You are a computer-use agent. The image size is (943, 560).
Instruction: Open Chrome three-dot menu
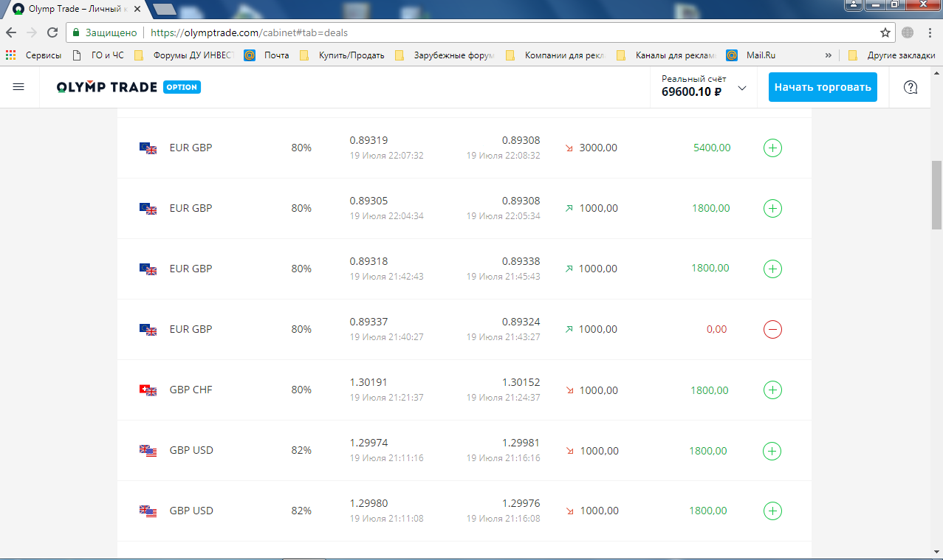pos(930,32)
